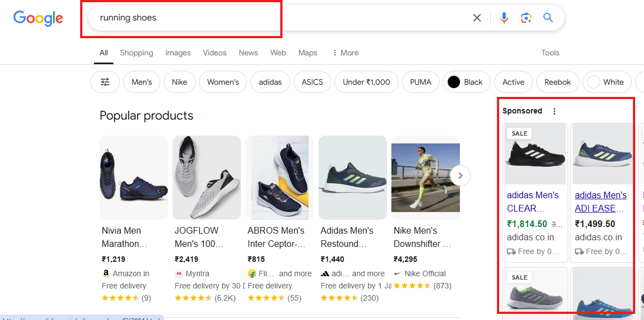Apply the PUMA filter chip
Viewport: 644px width, 320px height.
click(421, 82)
